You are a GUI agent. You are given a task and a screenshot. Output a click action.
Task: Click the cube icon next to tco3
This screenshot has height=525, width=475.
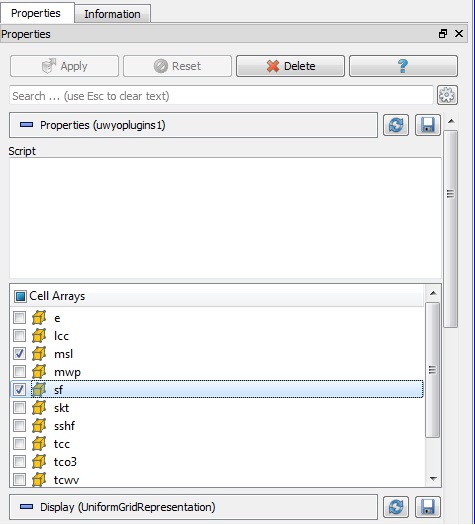click(x=39, y=462)
